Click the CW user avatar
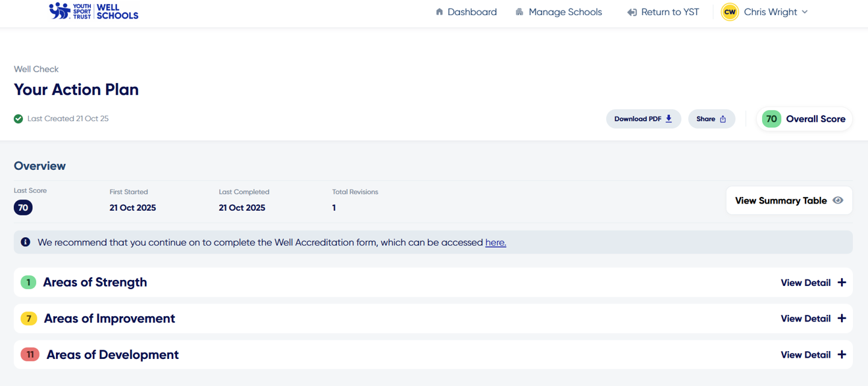The image size is (868, 386). [x=729, y=12]
